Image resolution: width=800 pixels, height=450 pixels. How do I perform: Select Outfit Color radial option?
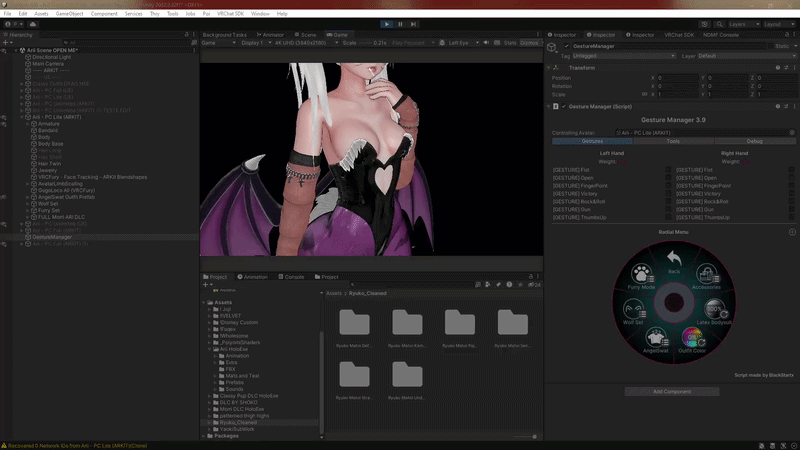[692, 340]
